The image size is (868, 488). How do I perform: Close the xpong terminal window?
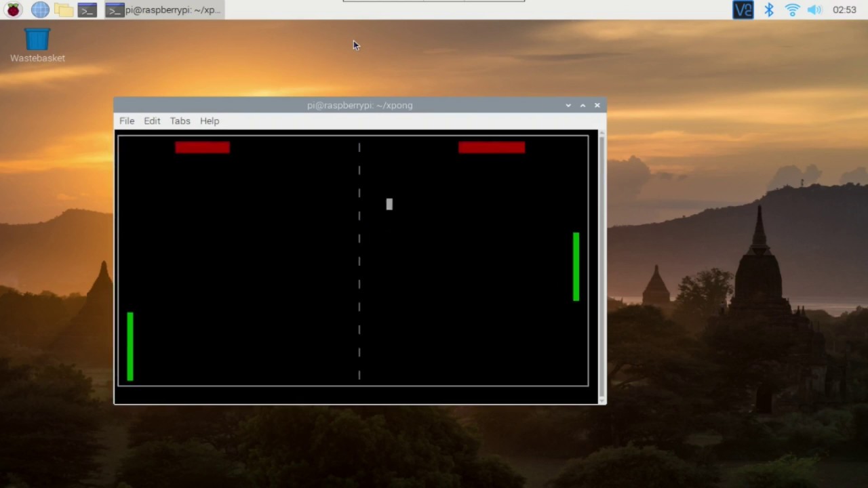pyautogui.click(x=597, y=105)
